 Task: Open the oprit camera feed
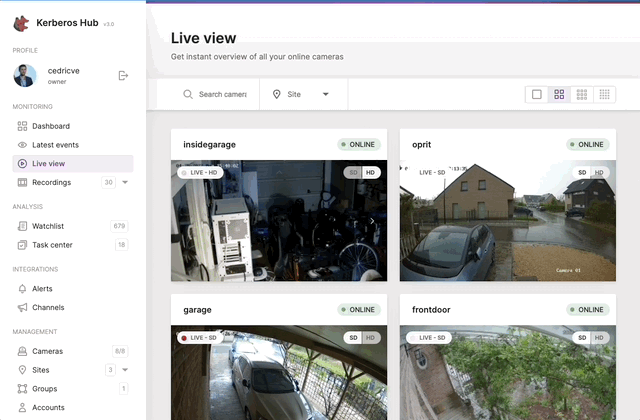(508, 220)
